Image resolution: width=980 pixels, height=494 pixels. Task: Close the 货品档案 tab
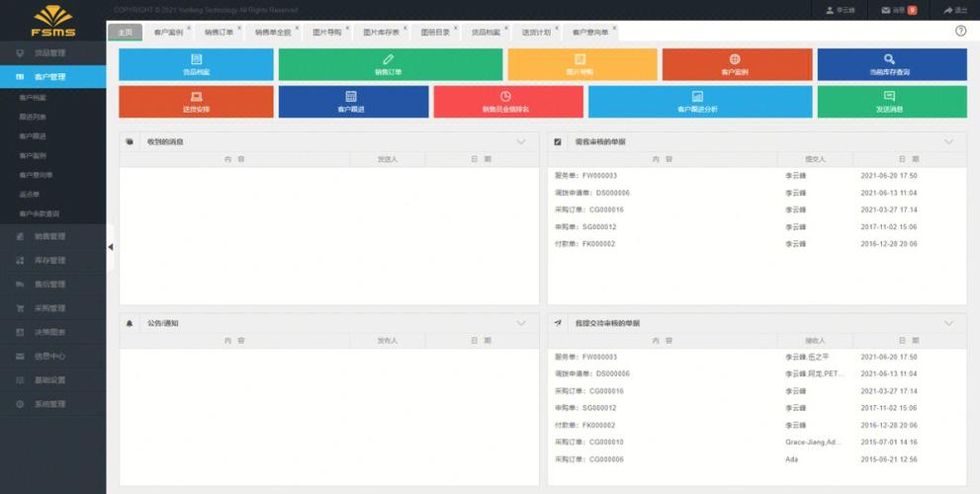[506, 28]
